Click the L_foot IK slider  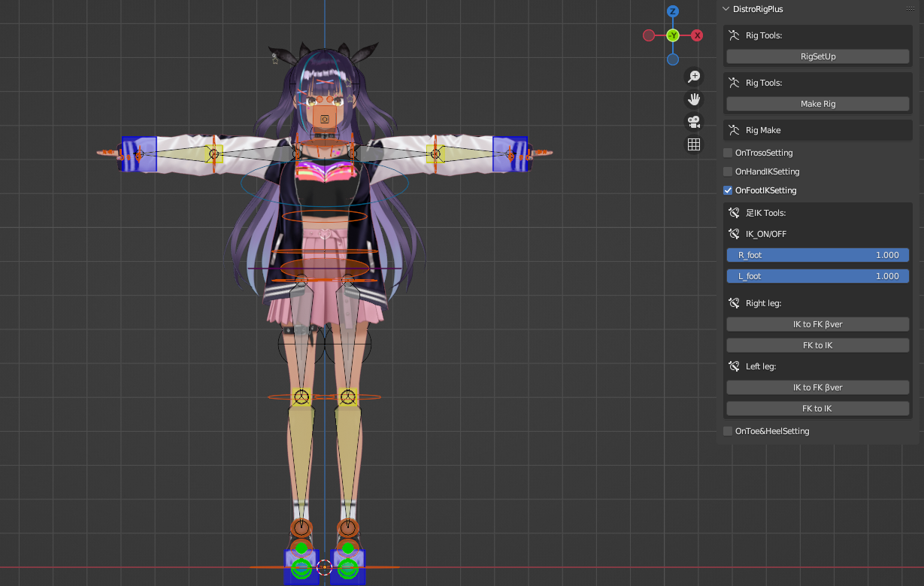(818, 276)
